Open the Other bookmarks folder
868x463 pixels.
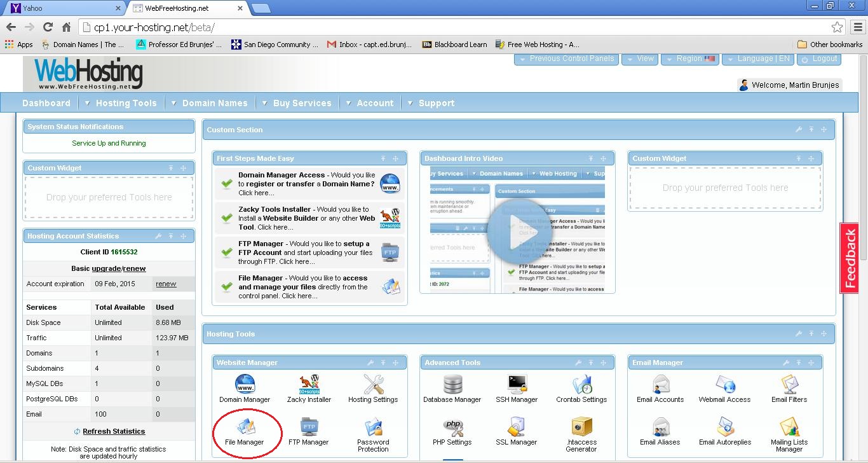click(x=830, y=45)
